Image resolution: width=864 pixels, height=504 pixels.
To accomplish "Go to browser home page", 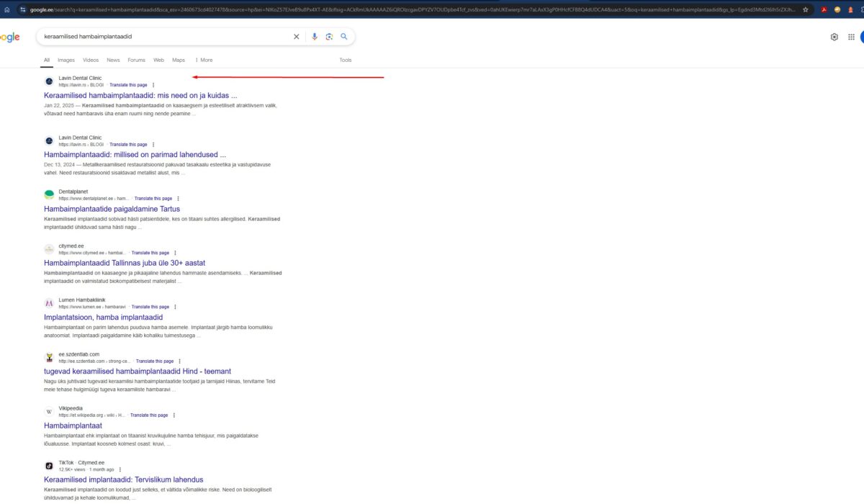I will [x=7, y=9].
